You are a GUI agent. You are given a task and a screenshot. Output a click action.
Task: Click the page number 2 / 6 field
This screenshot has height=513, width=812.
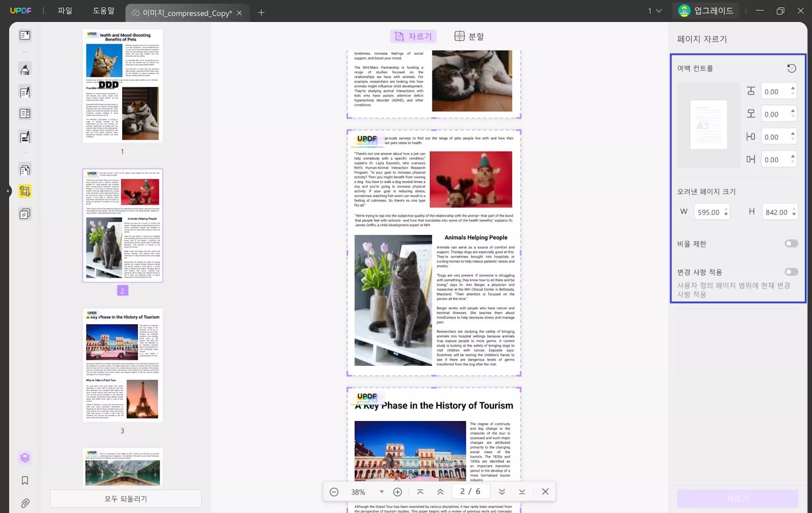pos(470,492)
